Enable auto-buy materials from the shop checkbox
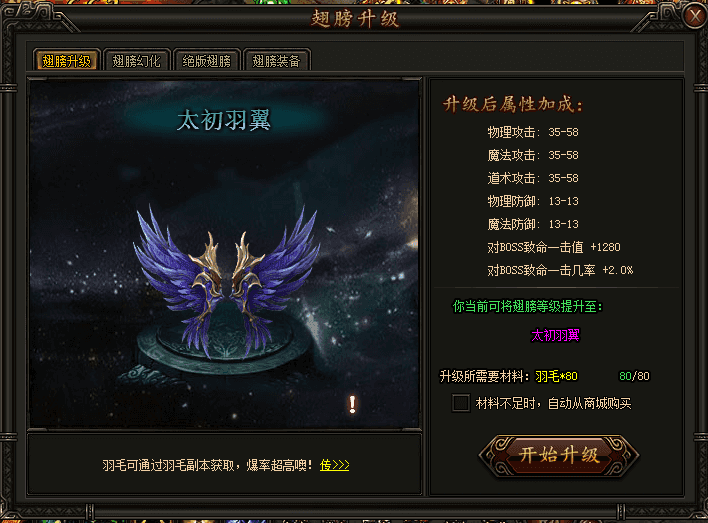 (461, 403)
